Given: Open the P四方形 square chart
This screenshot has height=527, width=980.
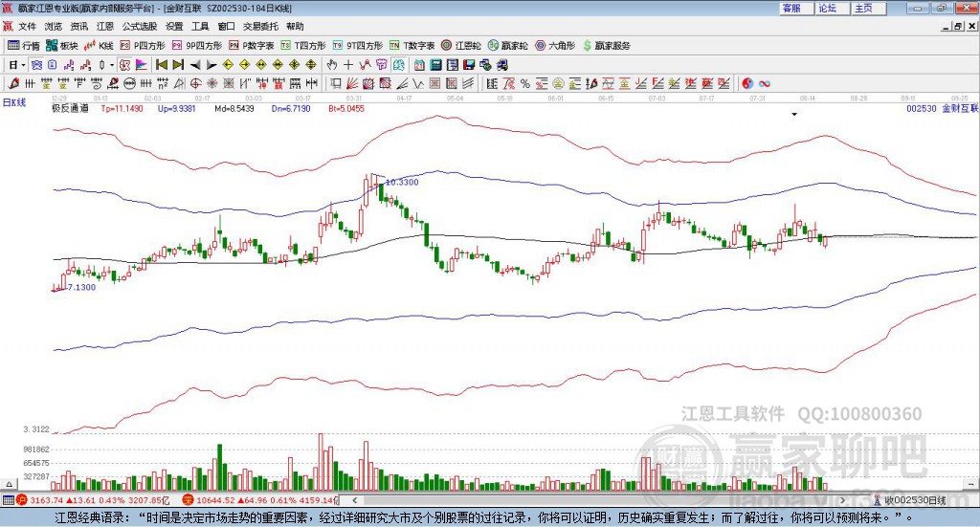Looking at the screenshot, I should (143, 46).
